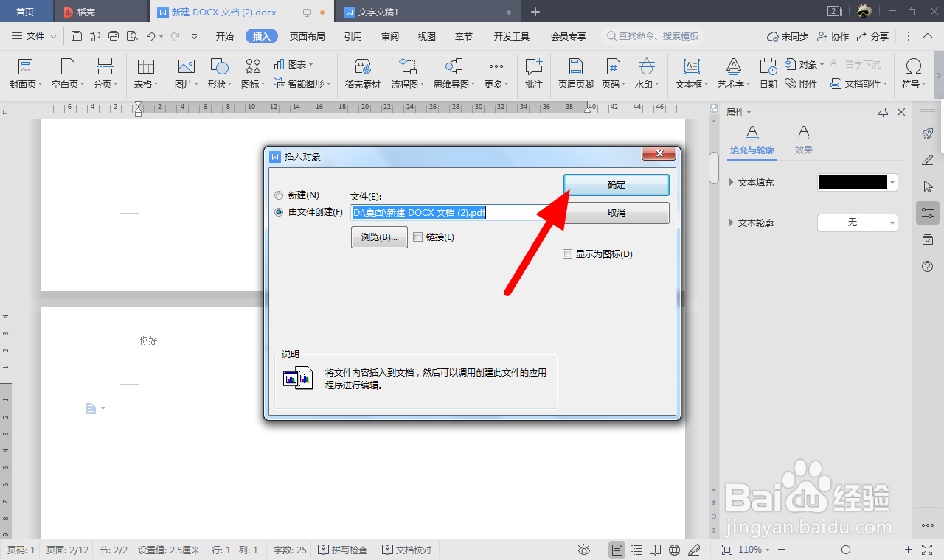Screen dimensions: 944x560
Task: Click 浏览 to browse for a file
Action: click(x=378, y=237)
